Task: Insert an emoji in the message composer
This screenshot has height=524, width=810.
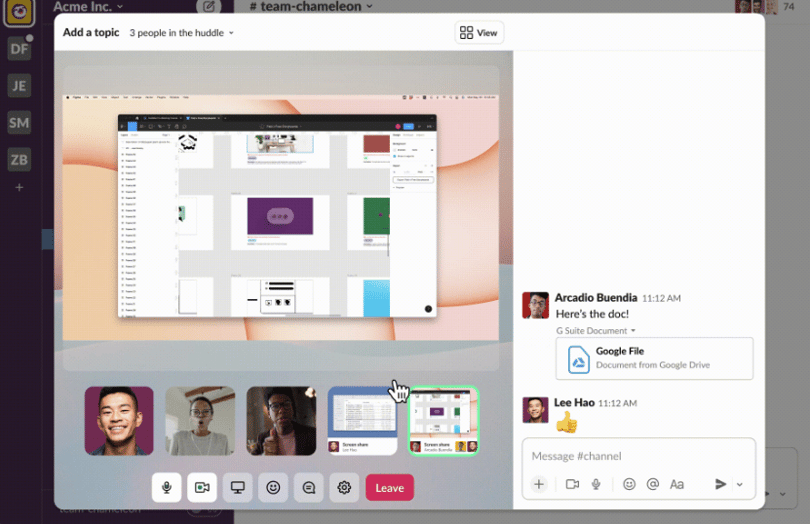Action: coord(629,484)
